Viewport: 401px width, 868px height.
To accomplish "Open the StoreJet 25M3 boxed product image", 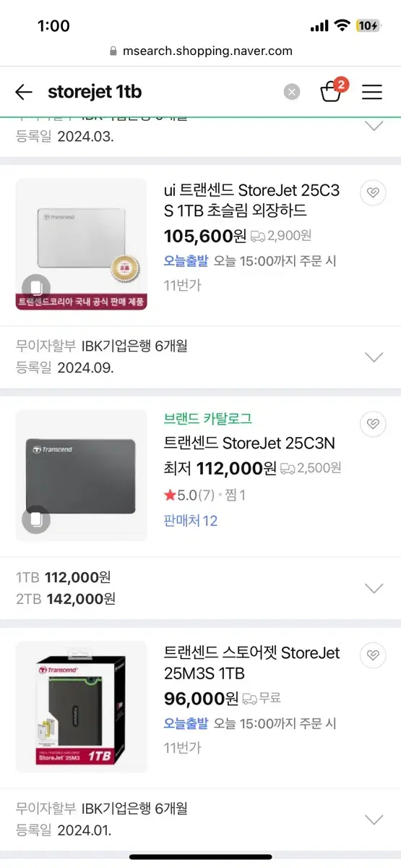I will [81, 707].
